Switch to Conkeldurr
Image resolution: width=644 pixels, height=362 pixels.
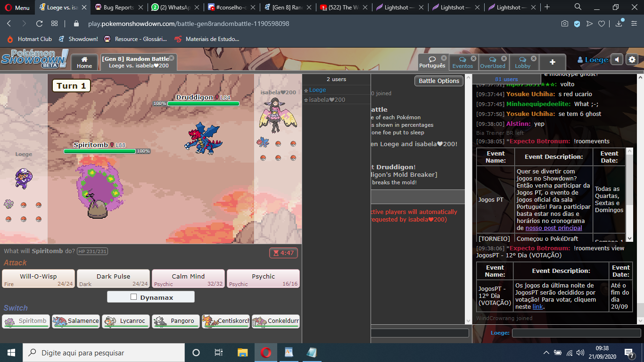pyautogui.click(x=276, y=321)
